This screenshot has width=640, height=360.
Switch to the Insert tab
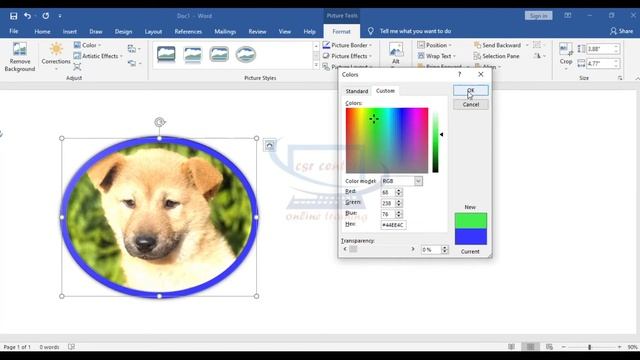tap(69, 31)
